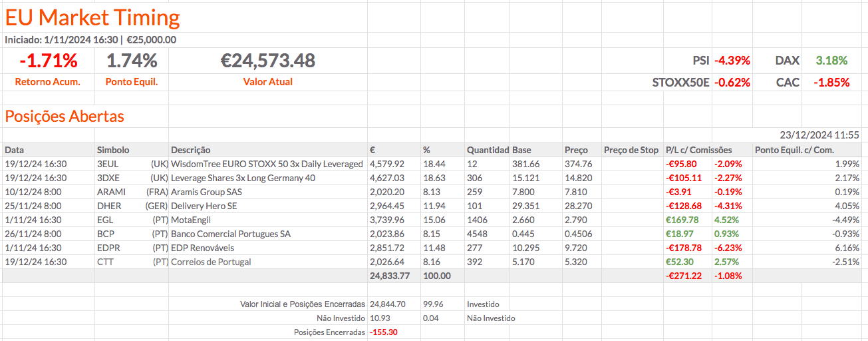Screen dimensions: 868x341
Task: Select the Descrição column header
Action: pyautogui.click(x=191, y=150)
